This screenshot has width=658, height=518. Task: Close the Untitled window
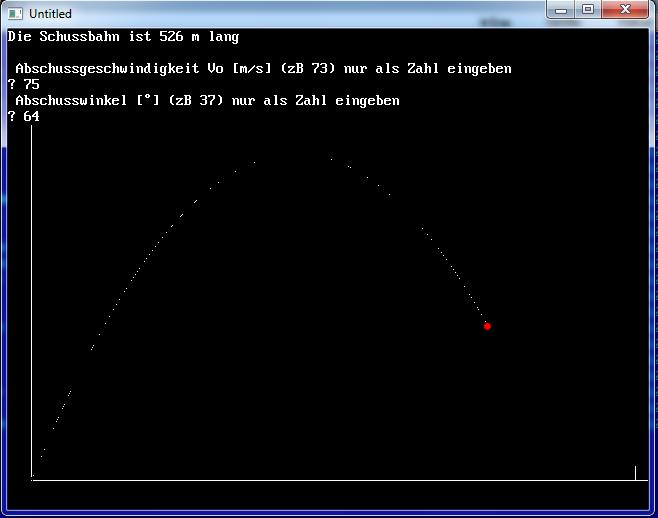625,10
